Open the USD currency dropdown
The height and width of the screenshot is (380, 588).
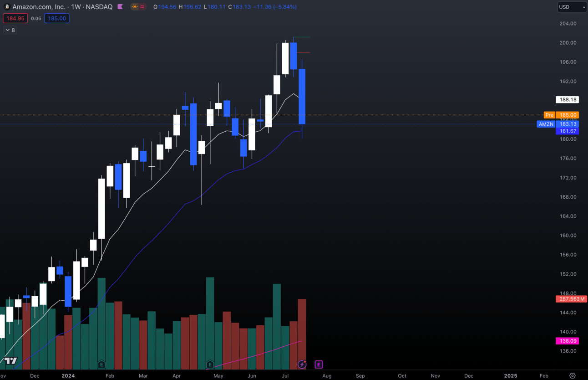[572, 7]
